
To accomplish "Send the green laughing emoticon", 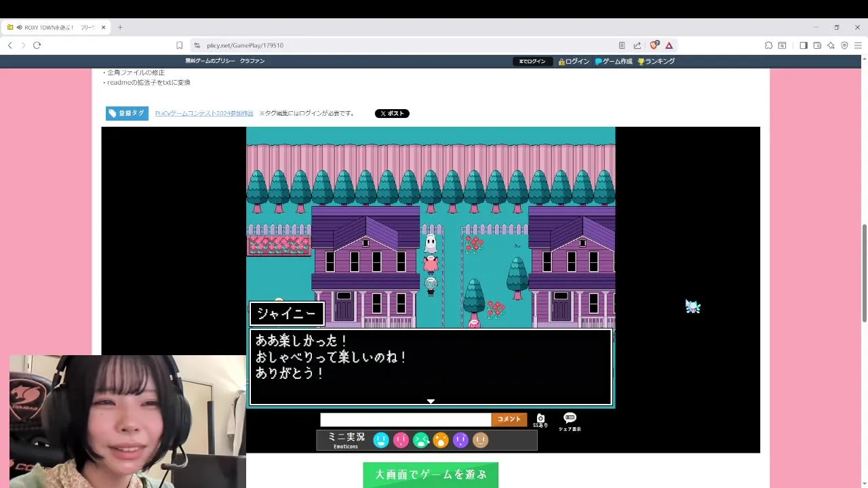I will (x=421, y=440).
